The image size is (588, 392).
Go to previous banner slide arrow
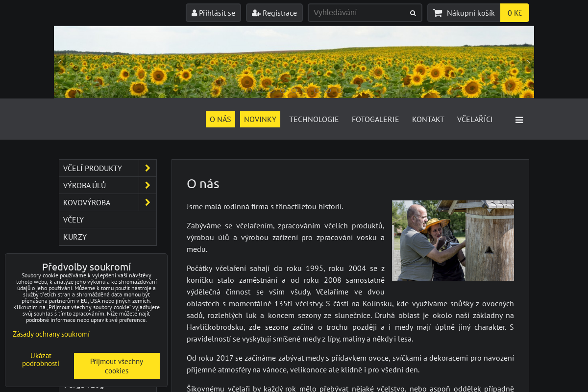tap(60, 63)
